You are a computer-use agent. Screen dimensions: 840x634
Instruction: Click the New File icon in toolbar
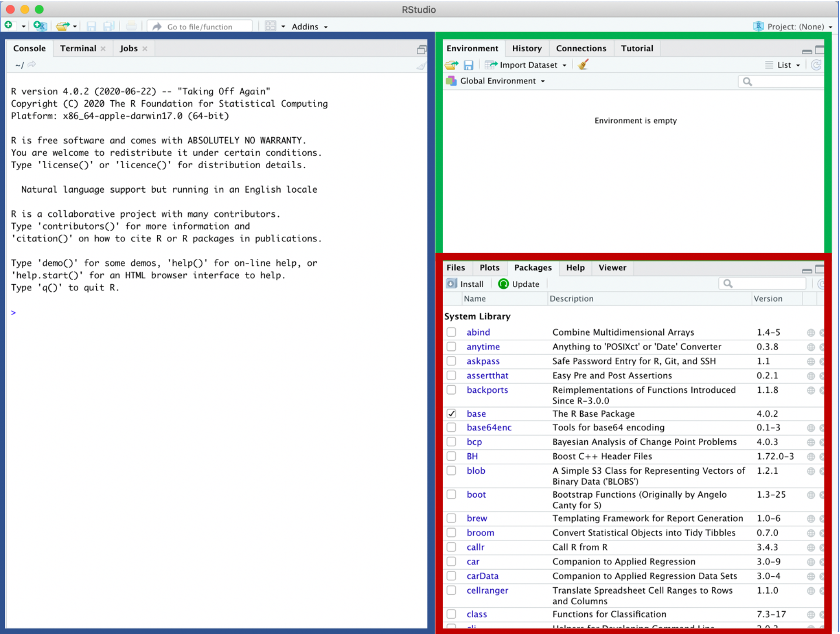tap(9, 26)
